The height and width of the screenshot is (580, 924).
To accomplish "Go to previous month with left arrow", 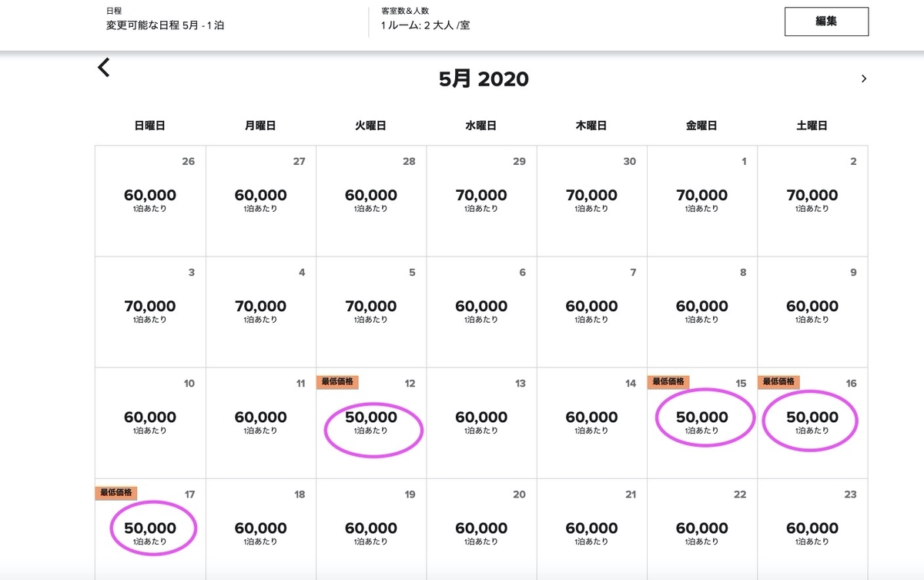I will [x=104, y=68].
